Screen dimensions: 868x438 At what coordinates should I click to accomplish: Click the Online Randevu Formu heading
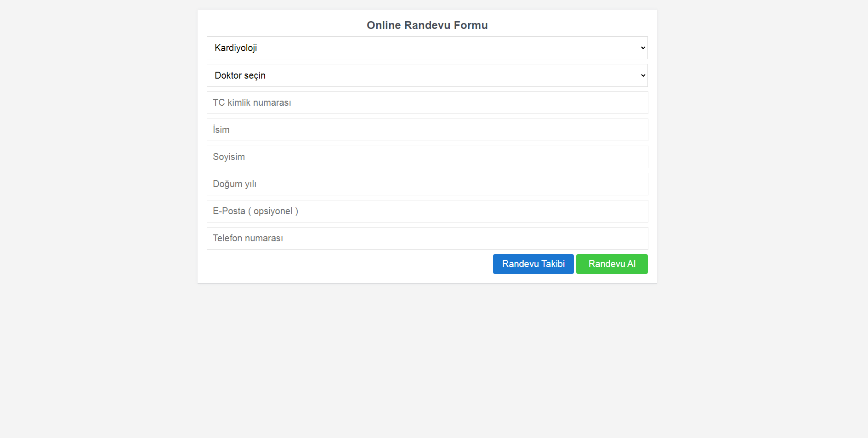(x=427, y=25)
